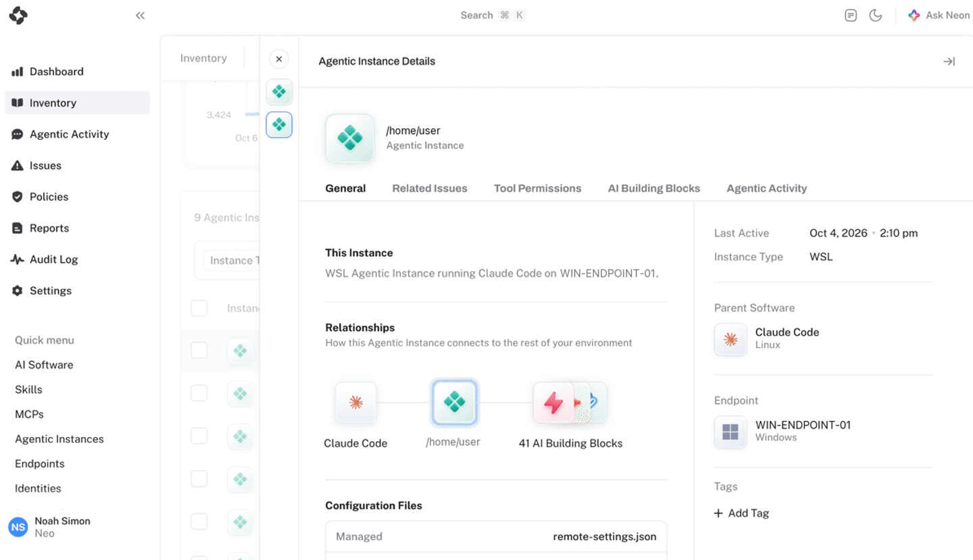Click the Claude Code node in the Relationships diagram
The image size is (973, 560).
tap(356, 403)
